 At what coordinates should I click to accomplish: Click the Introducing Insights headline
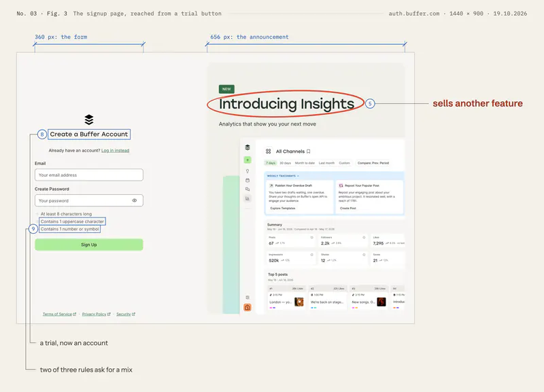pyautogui.click(x=286, y=104)
